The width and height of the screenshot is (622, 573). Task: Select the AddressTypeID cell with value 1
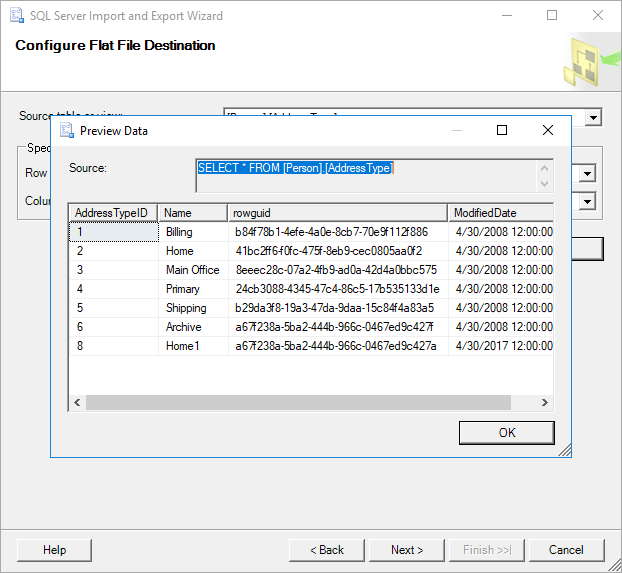(114, 232)
